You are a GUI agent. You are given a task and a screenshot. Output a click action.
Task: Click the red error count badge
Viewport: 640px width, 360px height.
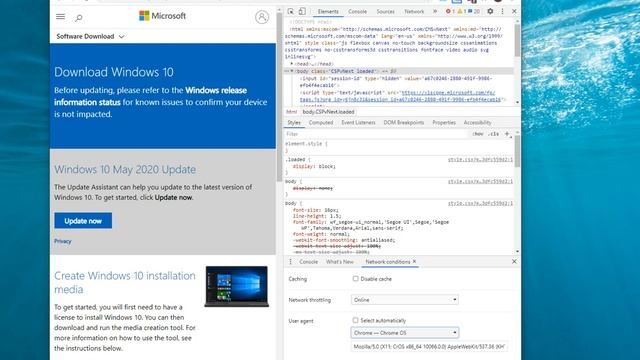tap(450, 11)
